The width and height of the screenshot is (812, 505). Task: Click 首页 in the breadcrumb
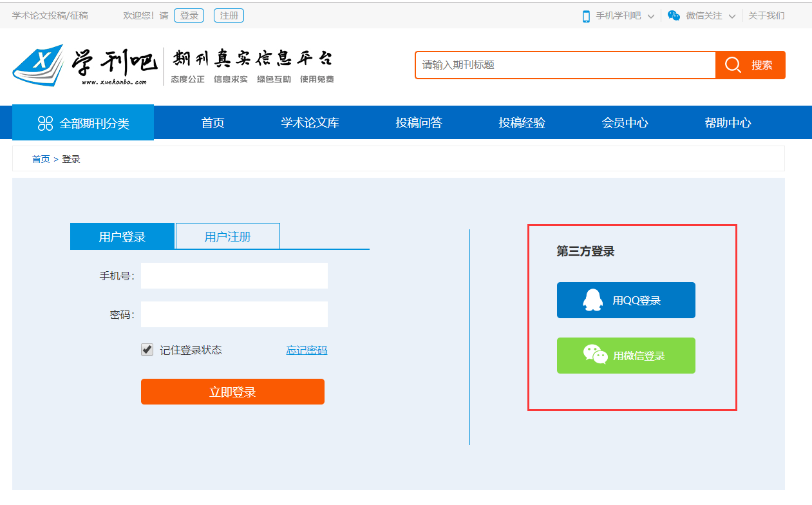[41, 159]
